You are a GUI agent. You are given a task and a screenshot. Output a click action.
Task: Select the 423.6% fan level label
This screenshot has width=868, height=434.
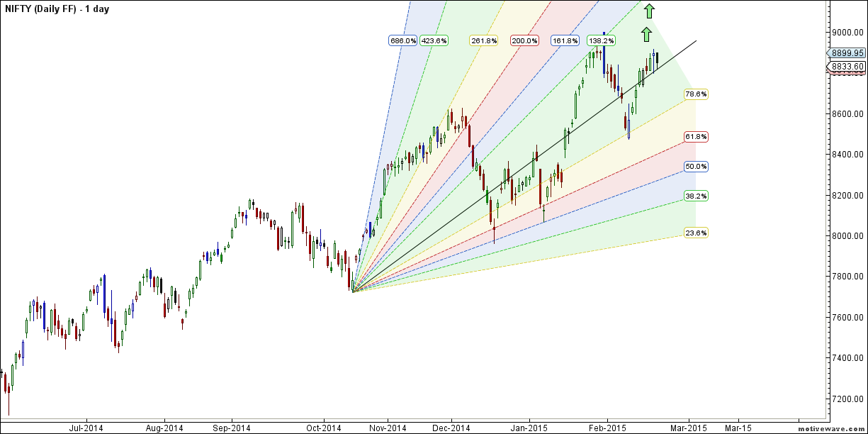pos(434,41)
